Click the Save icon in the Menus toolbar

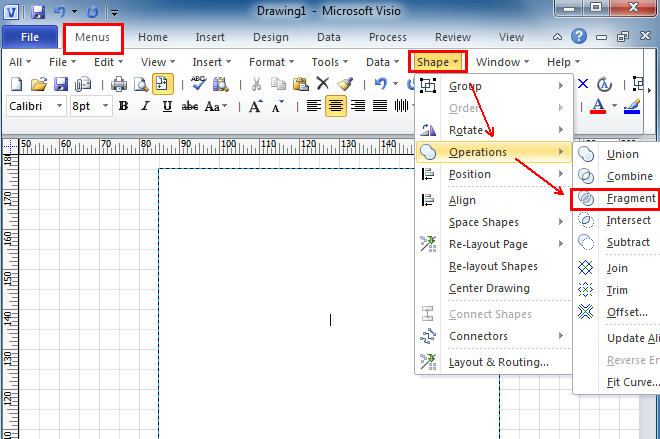(61, 84)
